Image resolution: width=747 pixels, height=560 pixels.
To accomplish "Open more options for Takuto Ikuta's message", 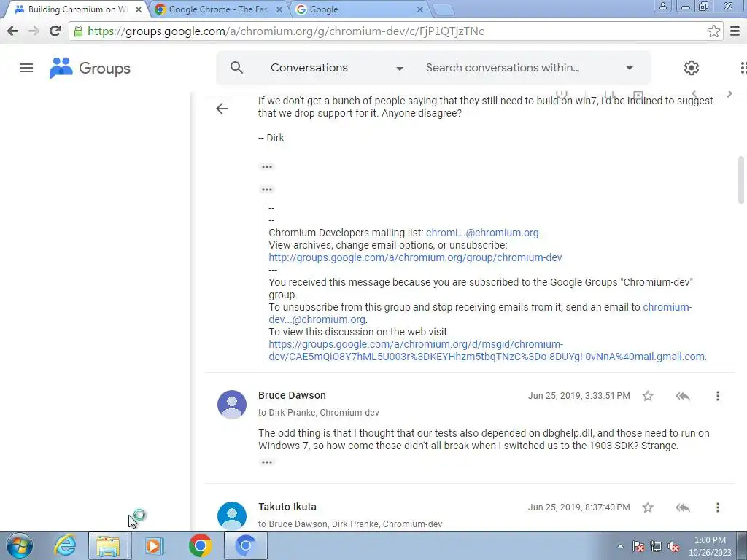I will point(718,507).
